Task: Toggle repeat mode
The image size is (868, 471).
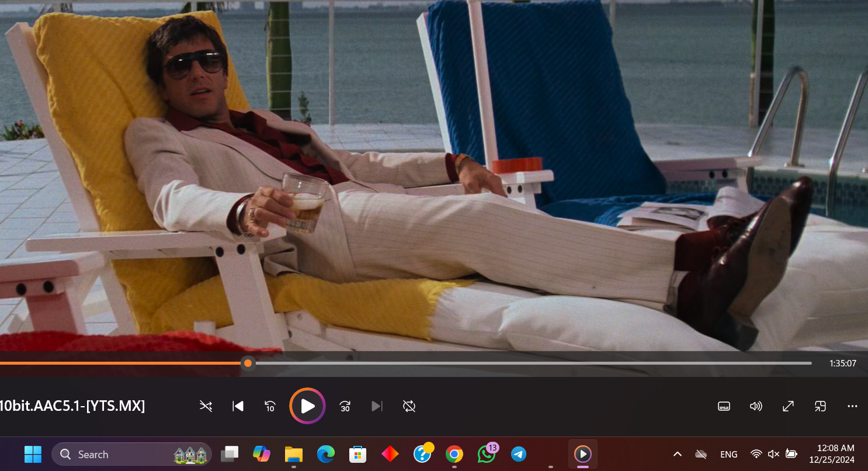Action: 409,406
